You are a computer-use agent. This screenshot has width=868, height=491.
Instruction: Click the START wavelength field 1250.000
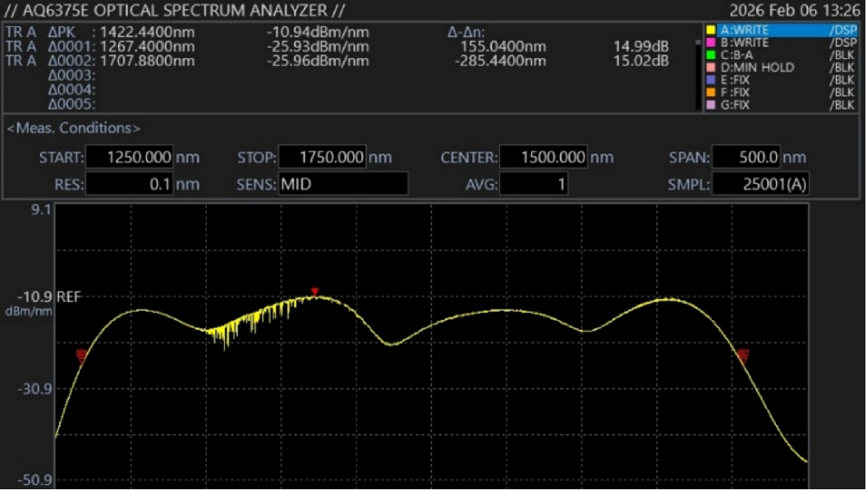click(x=128, y=158)
